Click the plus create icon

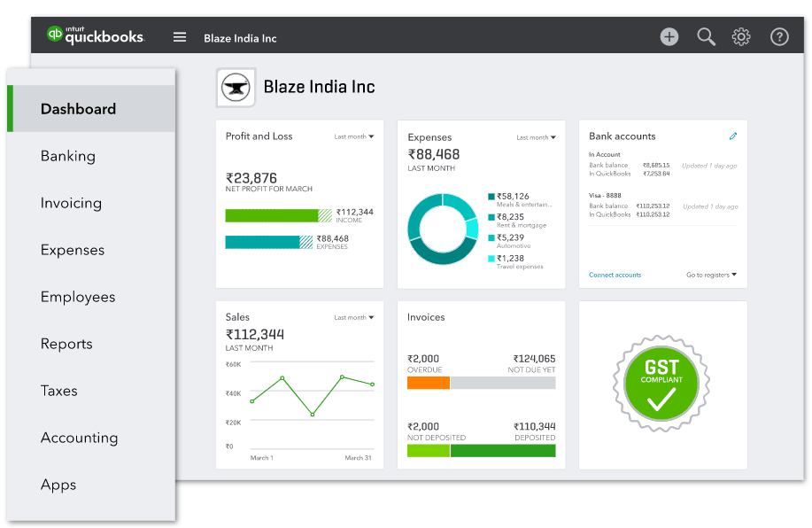(x=669, y=37)
